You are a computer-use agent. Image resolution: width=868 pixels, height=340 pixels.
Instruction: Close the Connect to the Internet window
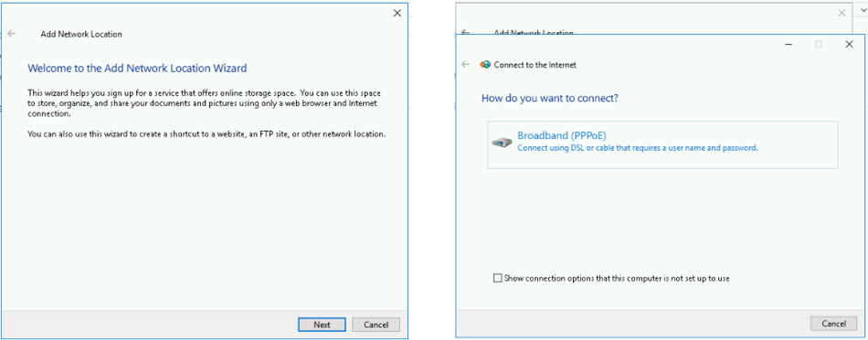click(849, 45)
